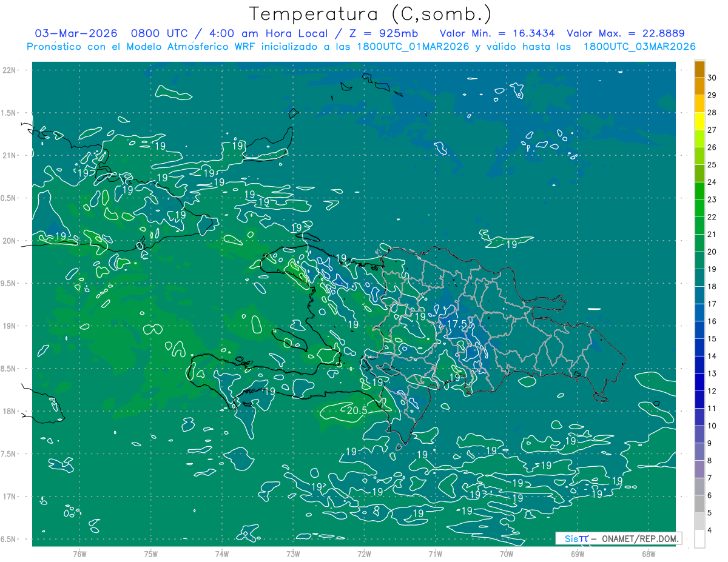The width and height of the screenshot is (728, 562).
Task: Click the '6.5N' latitude axis label
Action: point(9,539)
